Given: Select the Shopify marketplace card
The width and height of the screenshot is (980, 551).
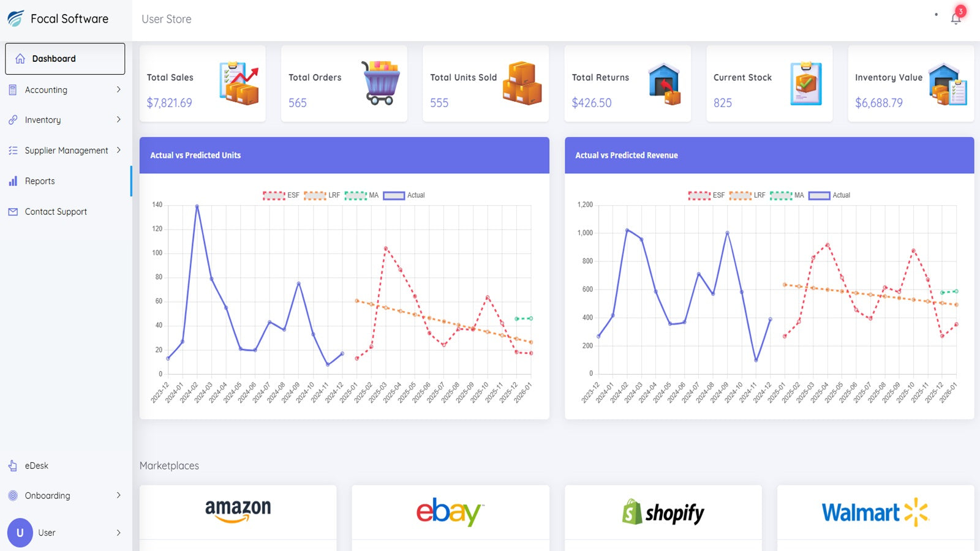Looking at the screenshot, I should pos(663,513).
